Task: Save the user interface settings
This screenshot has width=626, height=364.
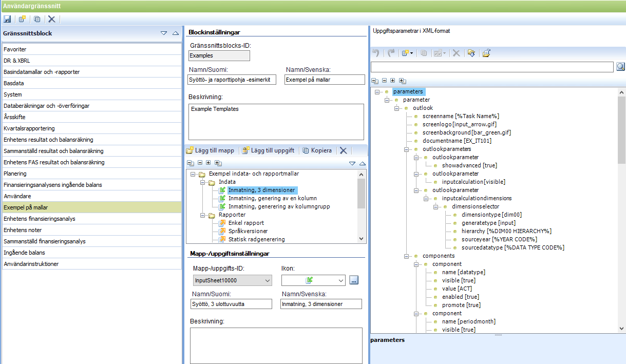Action: (x=7, y=19)
